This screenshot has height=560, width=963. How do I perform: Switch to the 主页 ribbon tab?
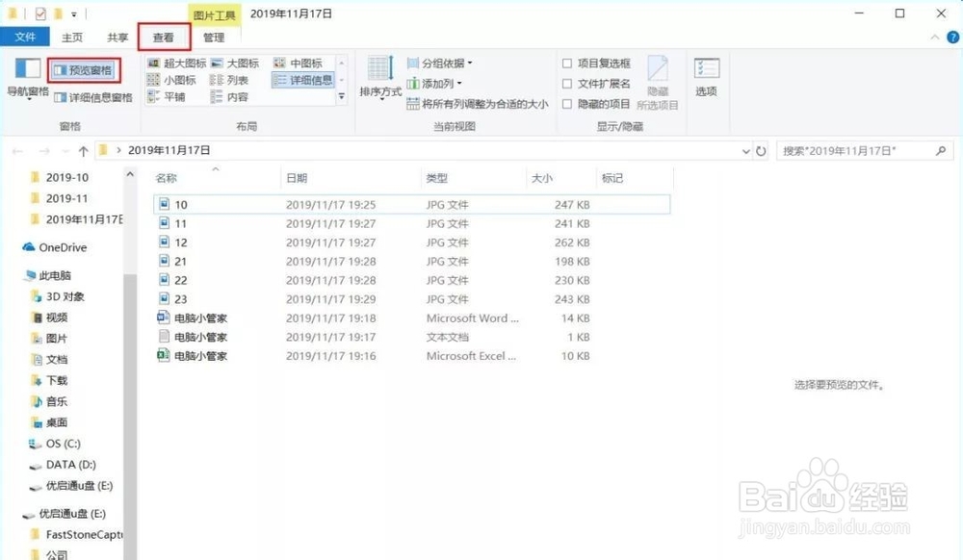coord(72,37)
